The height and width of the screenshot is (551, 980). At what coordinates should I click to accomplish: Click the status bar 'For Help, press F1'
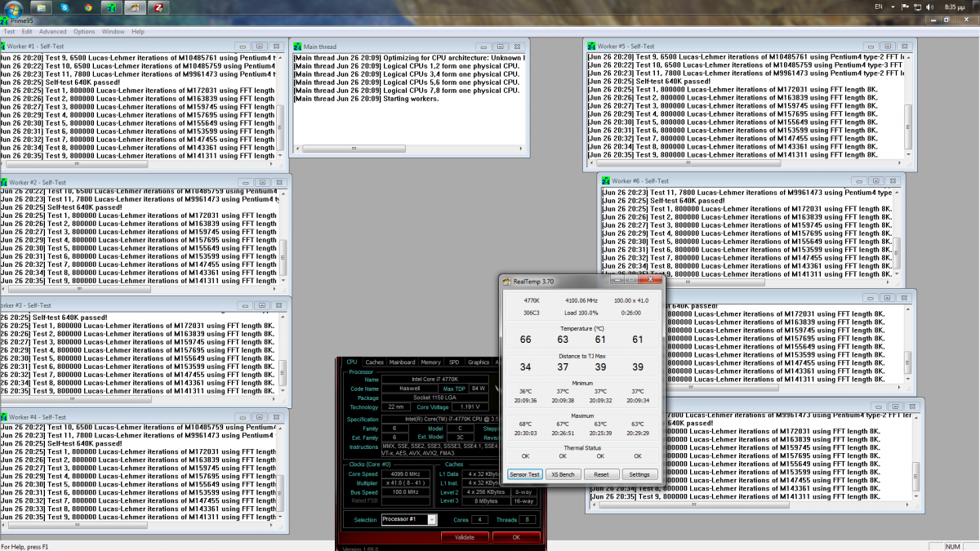pos(24,546)
